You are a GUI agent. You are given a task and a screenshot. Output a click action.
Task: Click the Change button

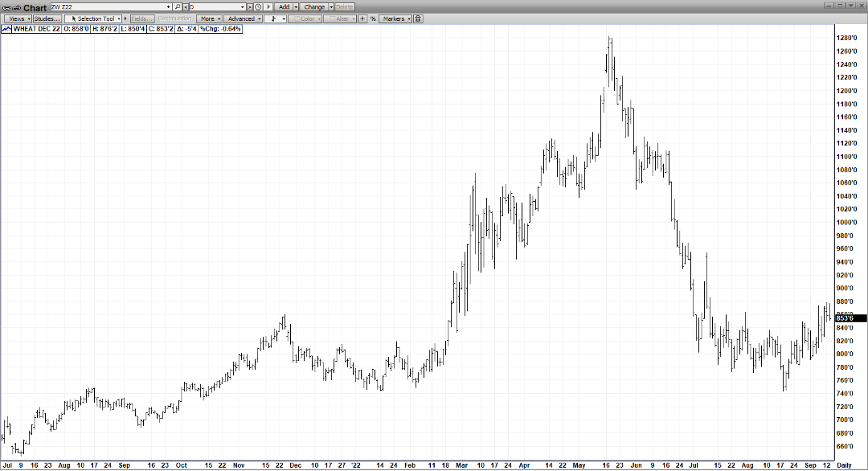click(314, 6)
